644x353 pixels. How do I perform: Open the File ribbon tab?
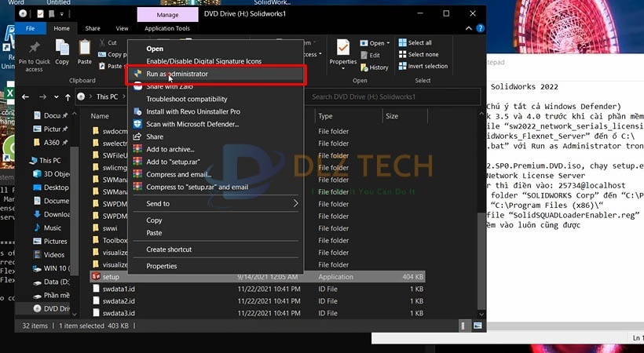[31, 28]
